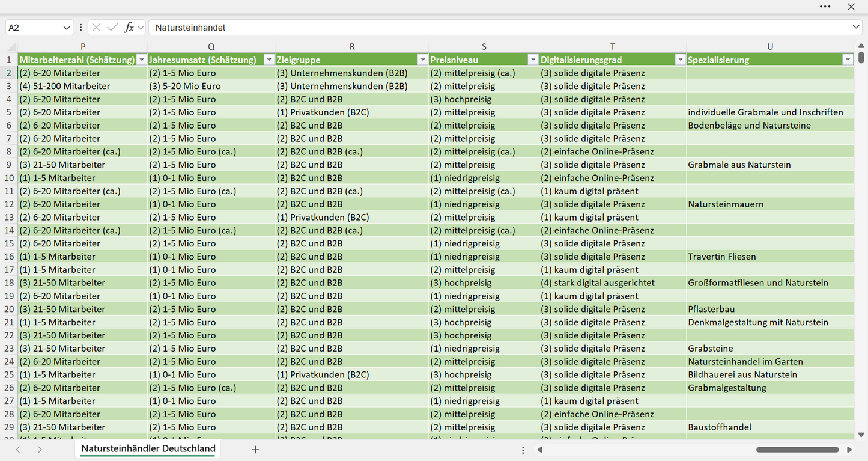Open the Preisniveau filter dropdown
This screenshot has height=461, width=868.
pyautogui.click(x=533, y=60)
